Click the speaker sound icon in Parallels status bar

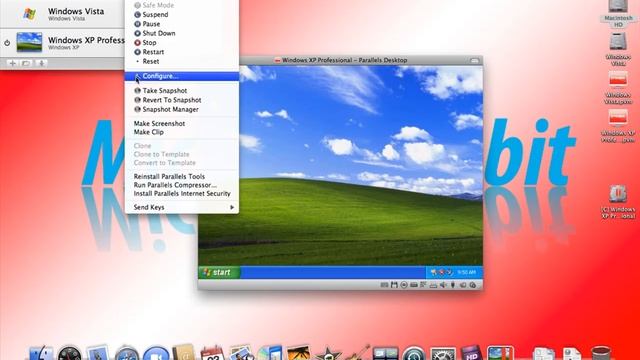click(443, 285)
